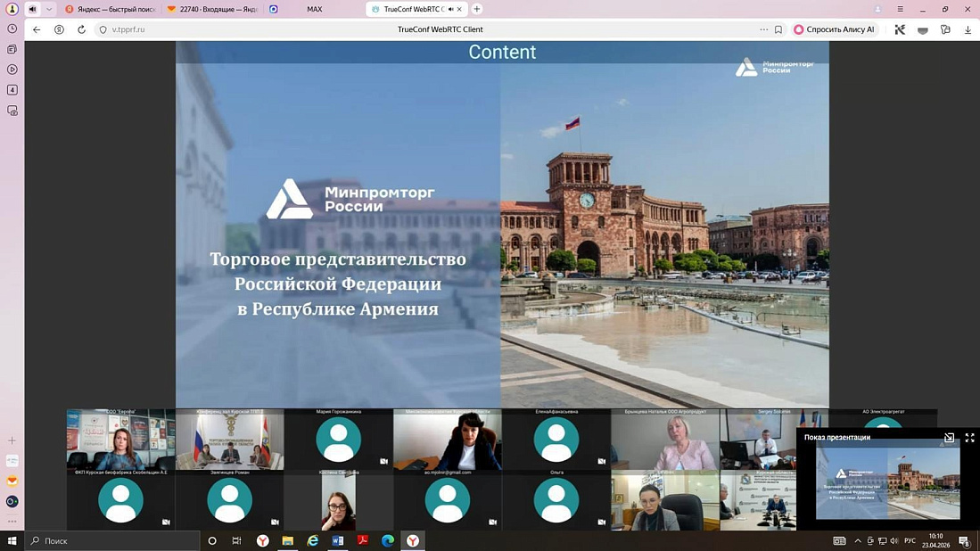
Task: Click the browser back arrow
Action: pyautogui.click(x=37, y=29)
